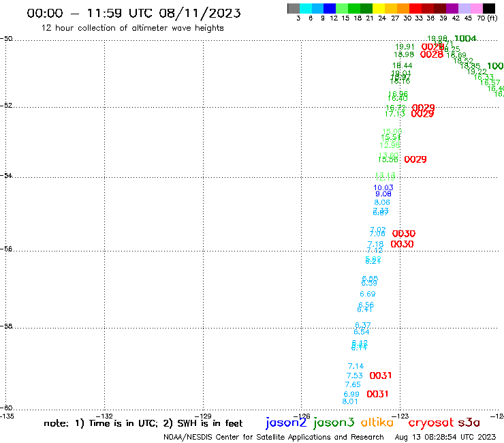Click subtitle '12 hour collection of altimeter wave heights'
This screenshot has height=443, width=504.
132,28
